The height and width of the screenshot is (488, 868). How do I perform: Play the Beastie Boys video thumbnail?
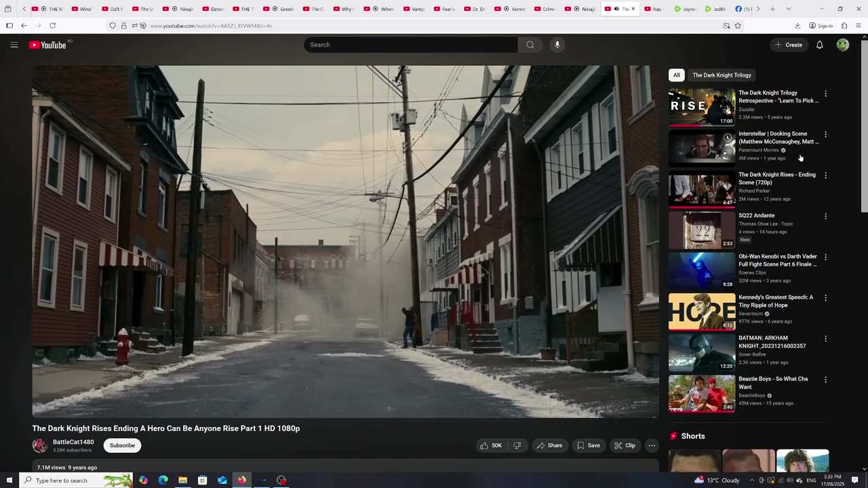pyautogui.click(x=702, y=393)
